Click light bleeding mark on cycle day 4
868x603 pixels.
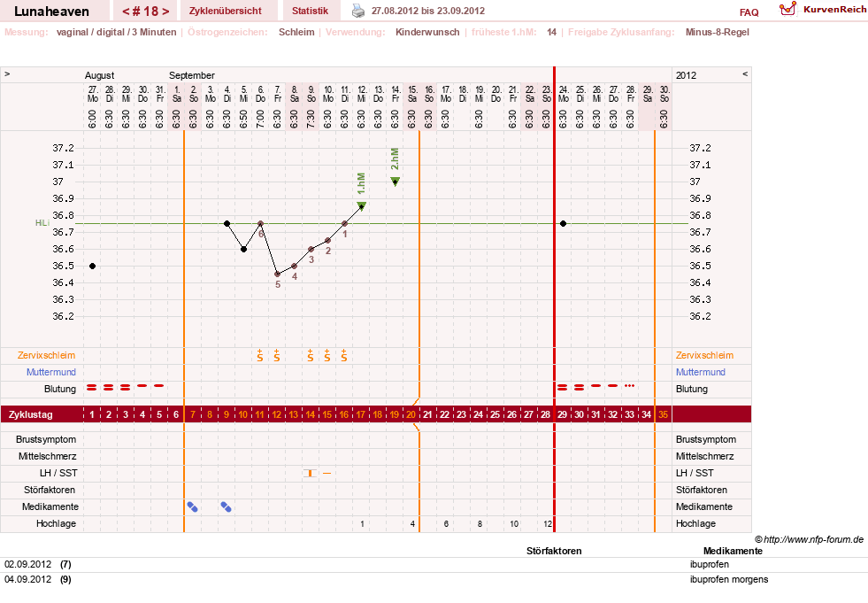(x=142, y=386)
